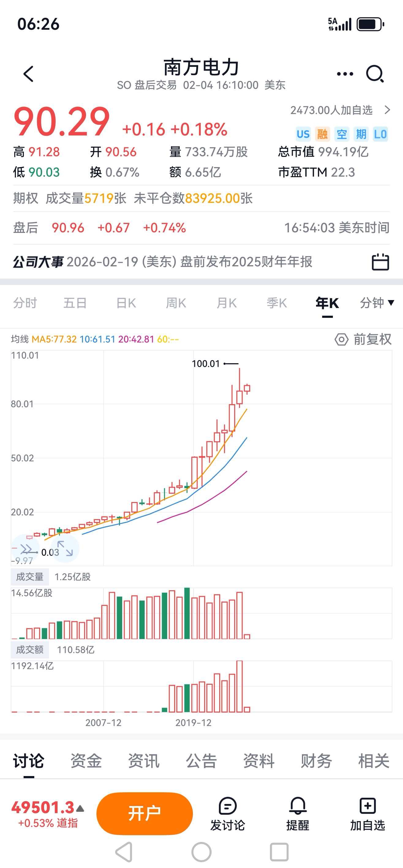The width and height of the screenshot is (403, 868).
Task: Tap the 2007-12 date axis label
Action: pos(104,722)
